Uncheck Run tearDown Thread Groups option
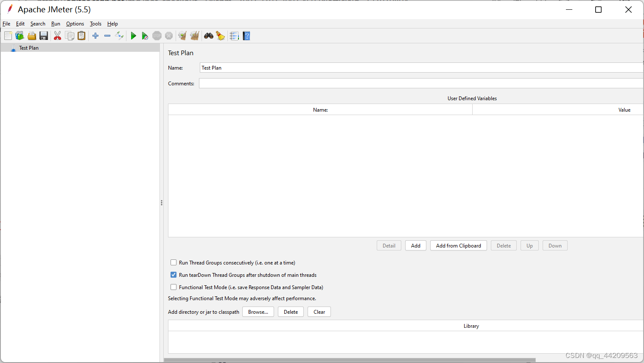 [174, 275]
